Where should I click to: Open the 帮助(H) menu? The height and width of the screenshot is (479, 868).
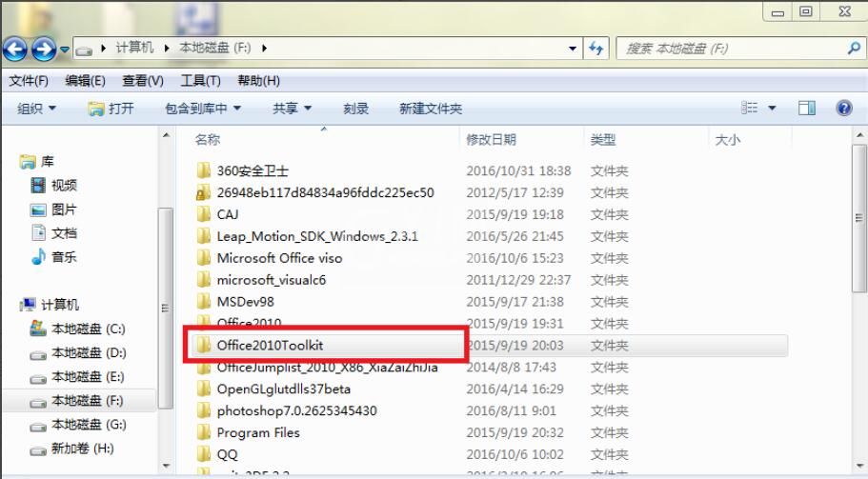(258, 81)
